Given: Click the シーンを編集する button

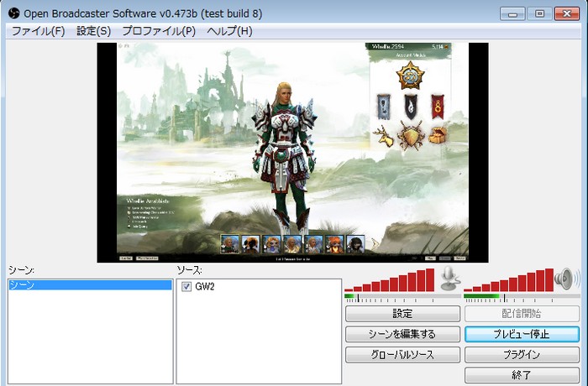Looking at the screenshot, I should [x=402, y=334].
